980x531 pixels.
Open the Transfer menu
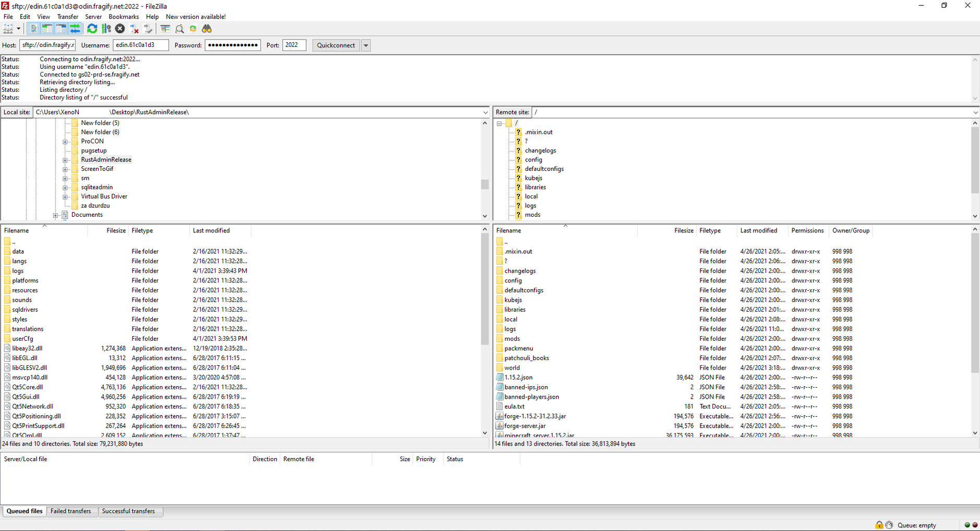pyautogui.click(x=67, y=16)
